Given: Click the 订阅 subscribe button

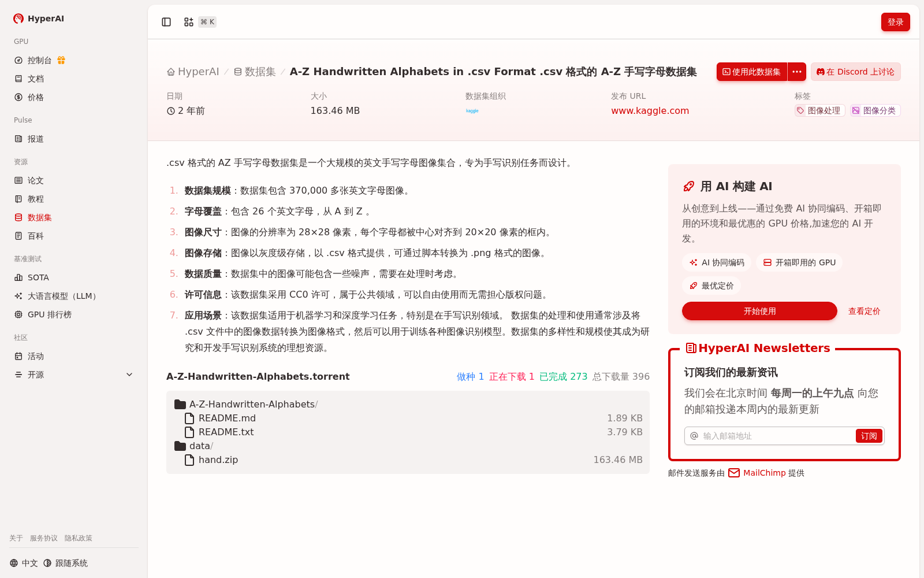Looking at the screenshot, I should (x=869, y=436).
